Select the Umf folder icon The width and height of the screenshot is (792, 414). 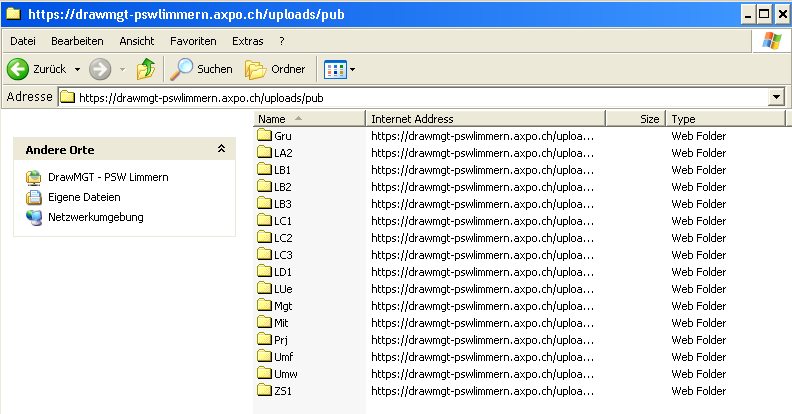tap(264, 356)
